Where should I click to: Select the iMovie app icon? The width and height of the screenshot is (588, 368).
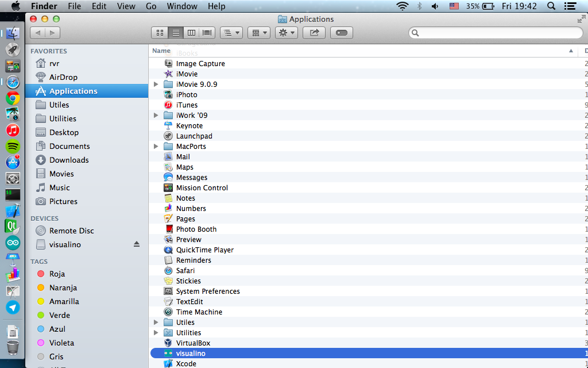[168, 74]
